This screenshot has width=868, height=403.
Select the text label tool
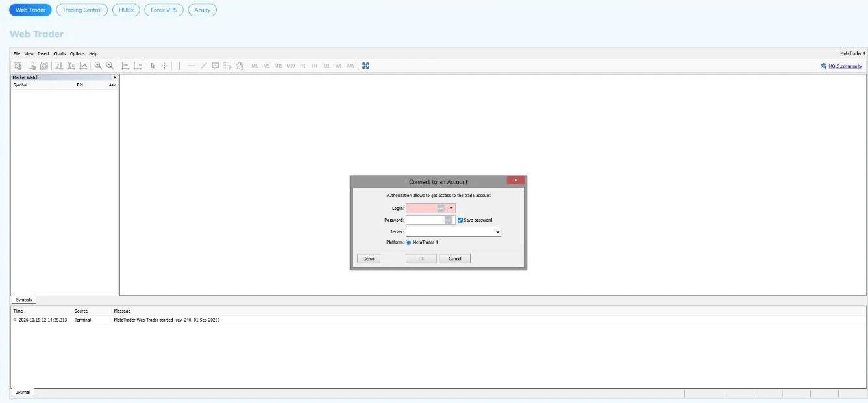[216, 66]
